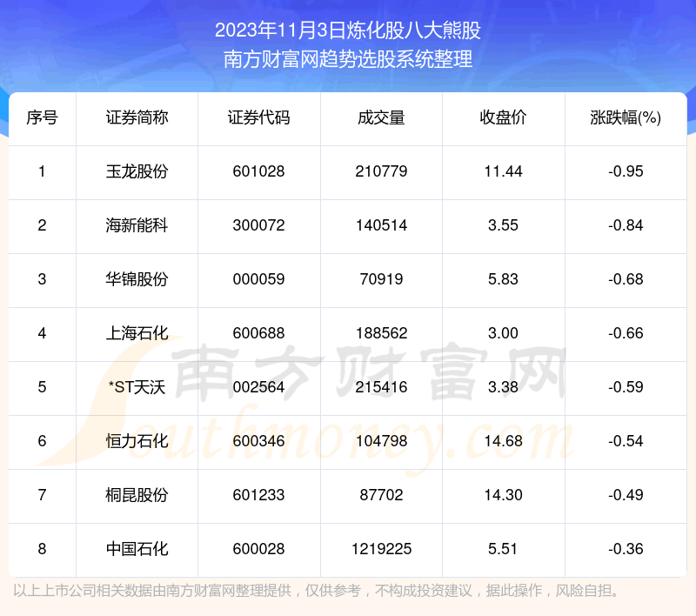Image resolution: width=696 pixels, height=616 pixels.
Task: Click change percentage -0.68
Action: (626, 279)
